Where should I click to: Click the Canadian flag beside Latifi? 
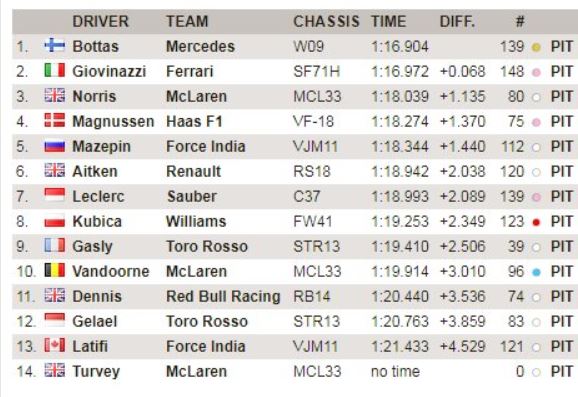pos(55,345)
